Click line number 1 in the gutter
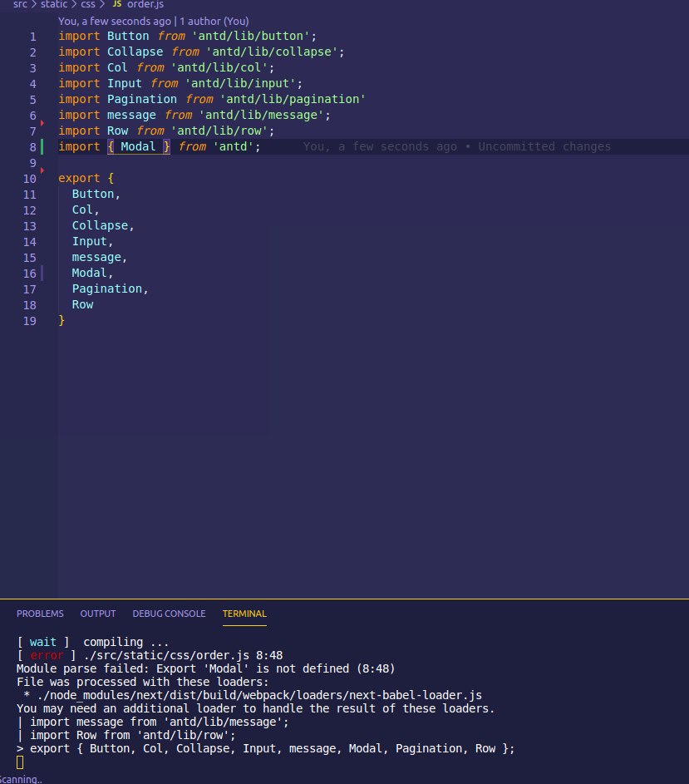 coord(32,37)
